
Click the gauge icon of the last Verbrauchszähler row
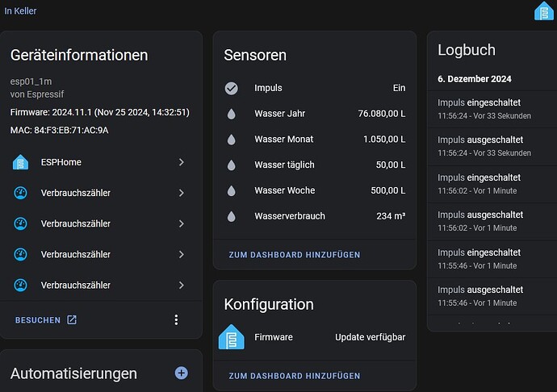tap(21, 285)
